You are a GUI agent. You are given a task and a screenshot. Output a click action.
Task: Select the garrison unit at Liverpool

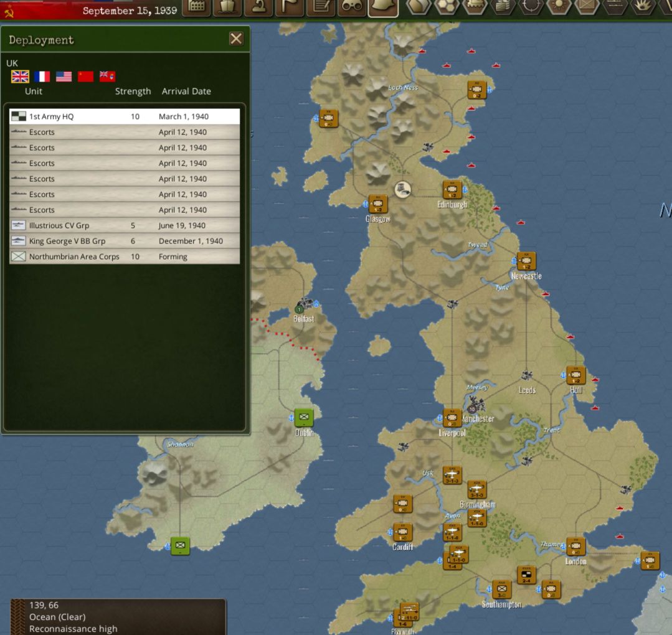[452, 418]
